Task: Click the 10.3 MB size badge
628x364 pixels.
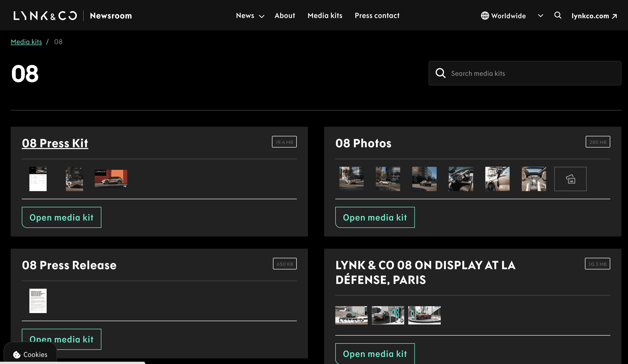Action: [598, 264]
